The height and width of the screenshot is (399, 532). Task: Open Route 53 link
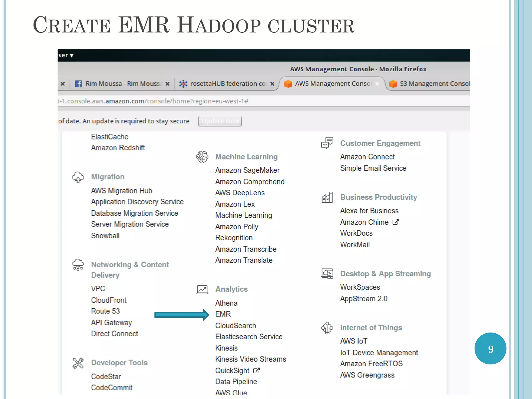(105, 311)
